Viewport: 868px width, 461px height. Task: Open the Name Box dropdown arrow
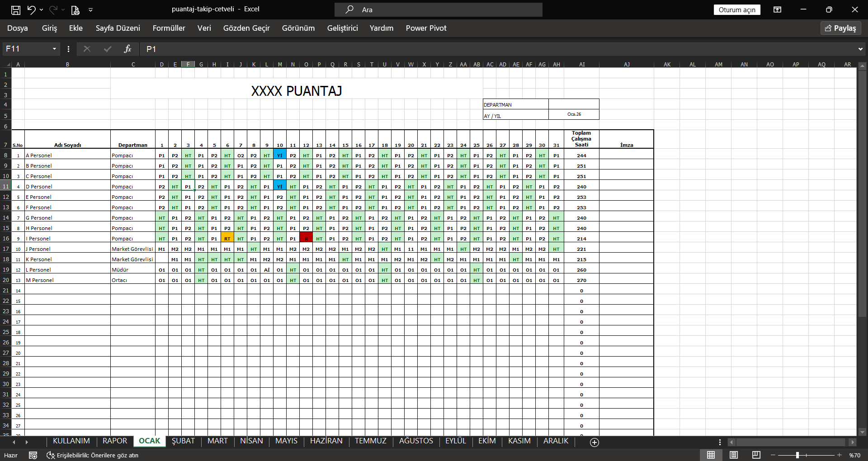[54, 49]
